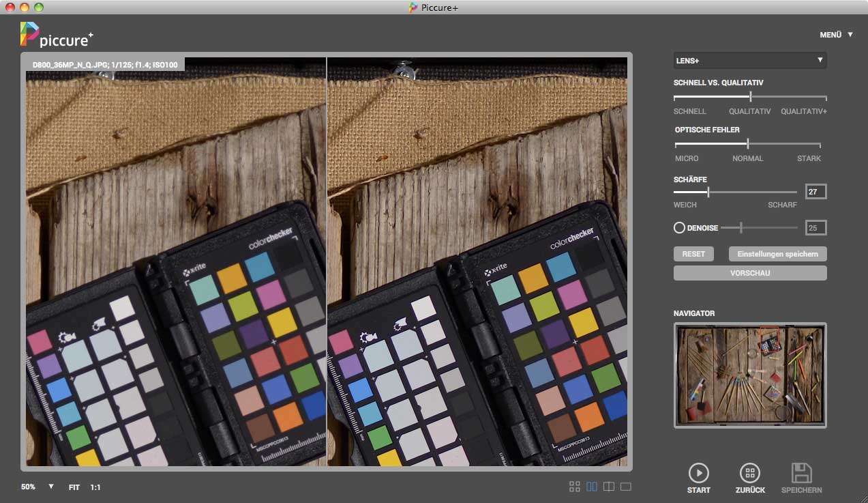Image resolution: width=868 pixels, height=503 pixels.
Task: Click the START play icon
Action: tap(698, 473)
